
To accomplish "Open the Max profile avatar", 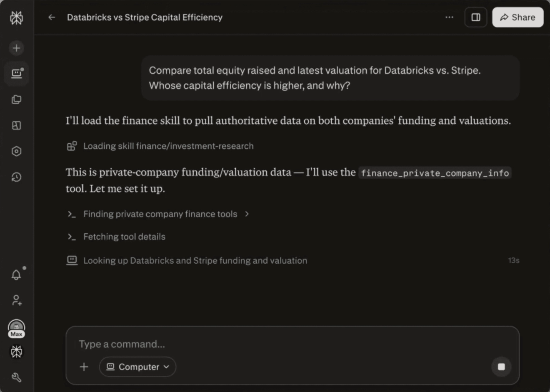I will [x=16, y=329].
